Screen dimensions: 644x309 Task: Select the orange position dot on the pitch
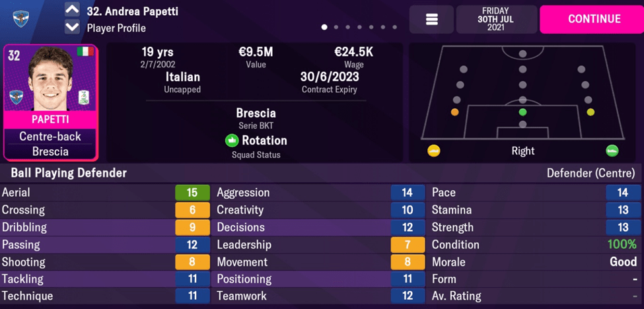click(454, 112)
